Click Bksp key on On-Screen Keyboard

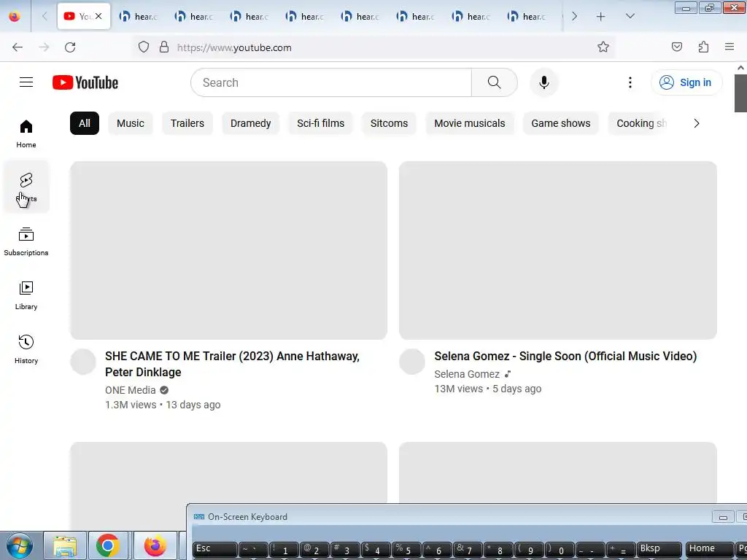click(x=659, y=549)
